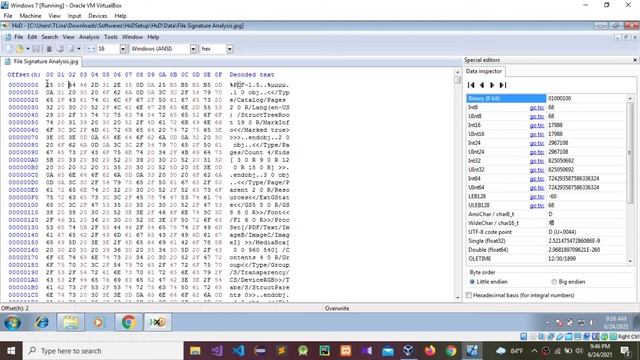Click the bytes per row 16 field
This screenshot has height=360, width=640.
click(108, 49)
